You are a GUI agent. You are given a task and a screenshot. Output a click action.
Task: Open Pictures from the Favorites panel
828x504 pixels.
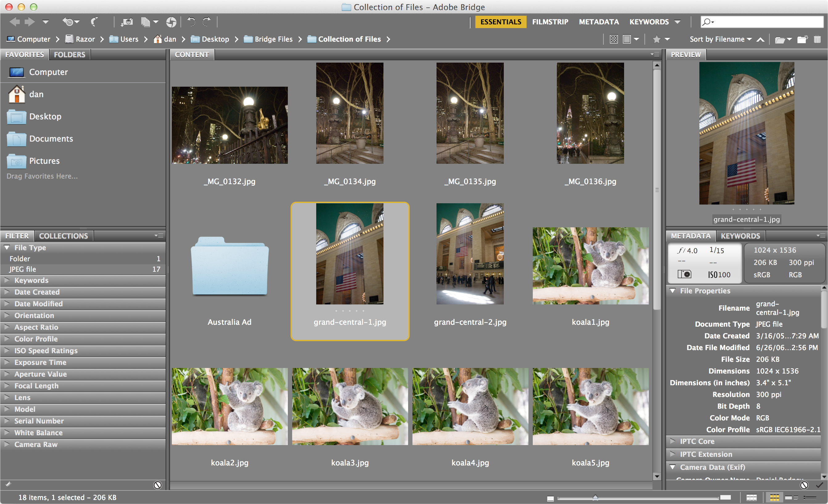[x=44, y=161]
